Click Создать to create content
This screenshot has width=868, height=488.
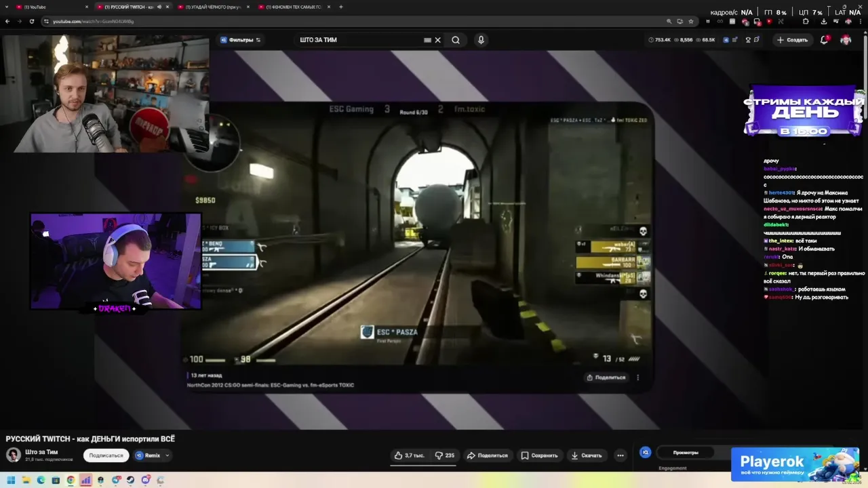pyautogui.click(x=792, y=40)
